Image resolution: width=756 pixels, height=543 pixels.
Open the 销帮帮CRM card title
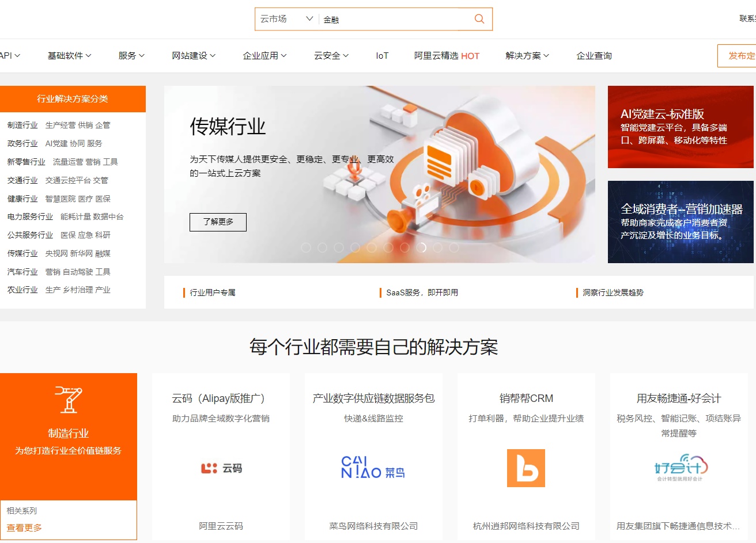tap(526, 398)
